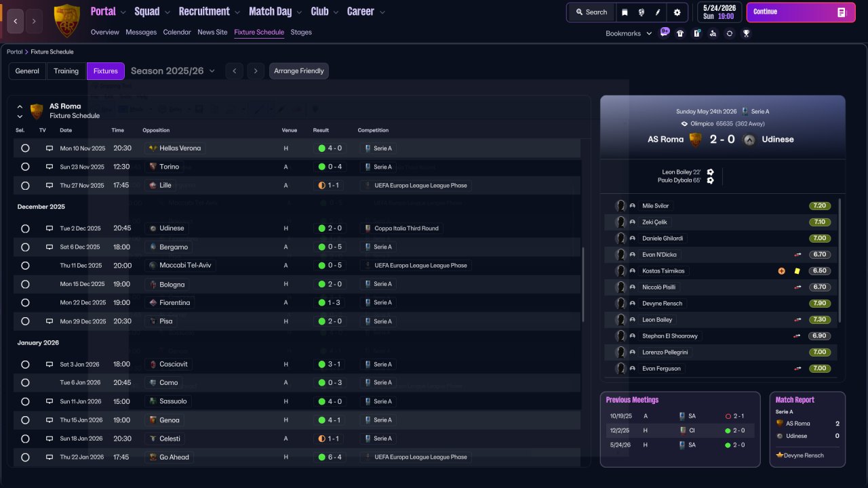Open the Hellas Verona opposition link

click(x=174, y=148)
